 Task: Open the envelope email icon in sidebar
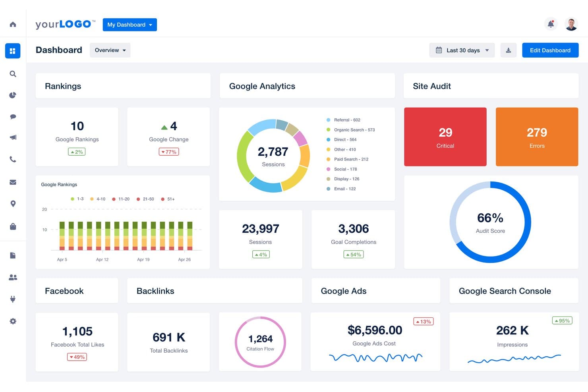click(x=13, y=182)
